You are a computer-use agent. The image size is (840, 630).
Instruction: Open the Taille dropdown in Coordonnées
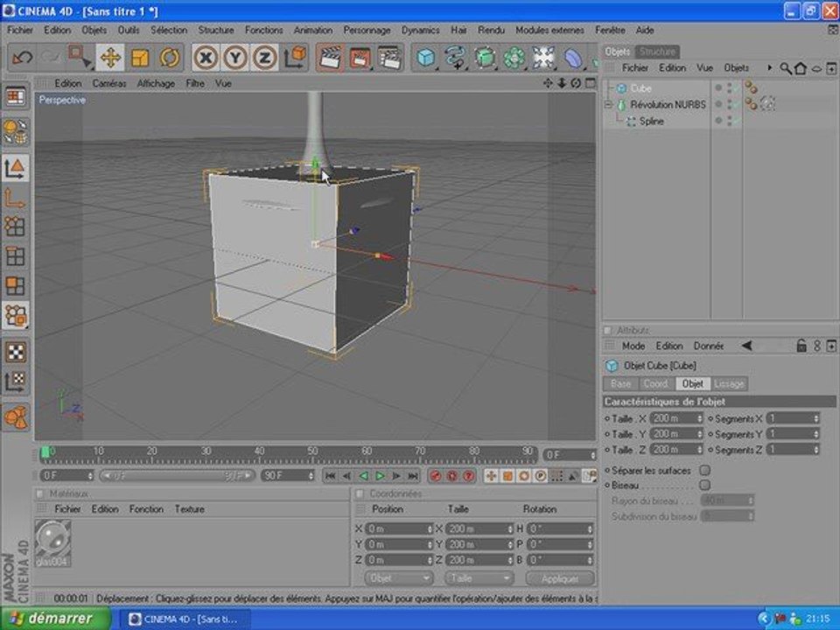click(479, 578)
